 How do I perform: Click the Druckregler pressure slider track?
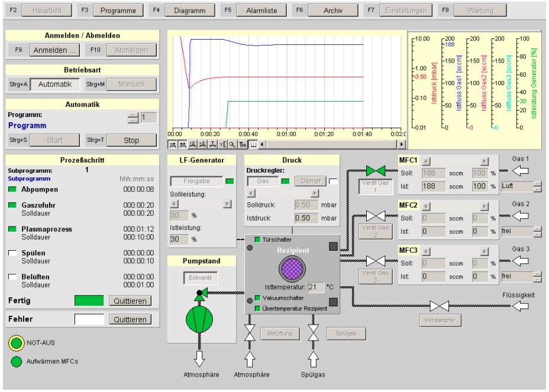coord(283,193)
